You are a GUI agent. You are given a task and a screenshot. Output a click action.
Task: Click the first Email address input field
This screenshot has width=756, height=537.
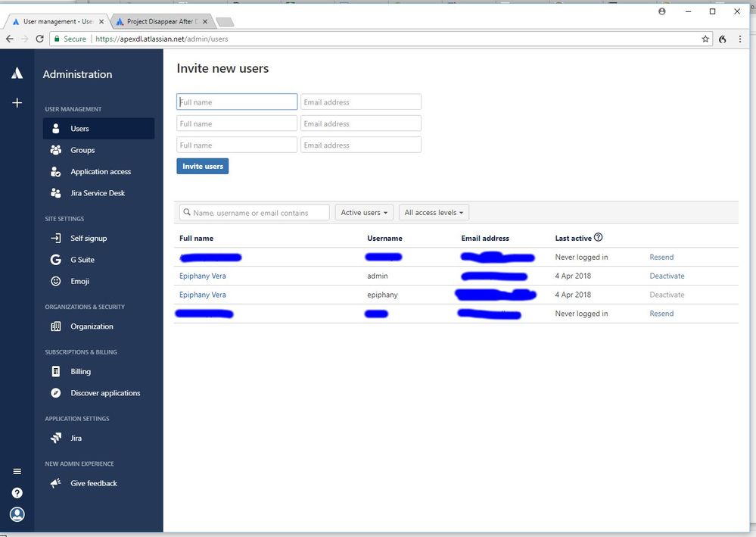361,101
